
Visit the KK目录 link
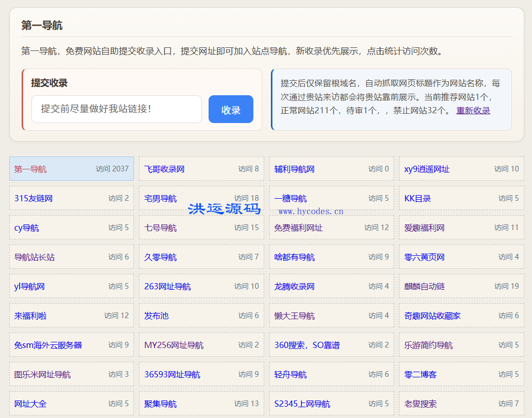pyautogui.click(x=417, y=198)
